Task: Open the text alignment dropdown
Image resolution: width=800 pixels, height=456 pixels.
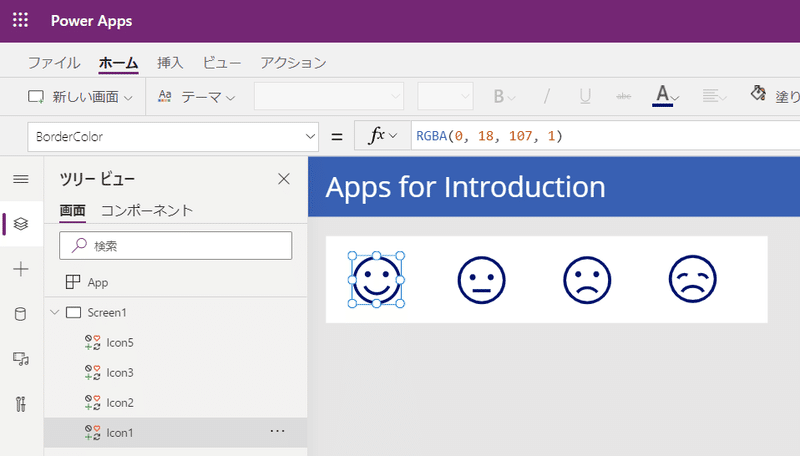Action: [714, 96]
